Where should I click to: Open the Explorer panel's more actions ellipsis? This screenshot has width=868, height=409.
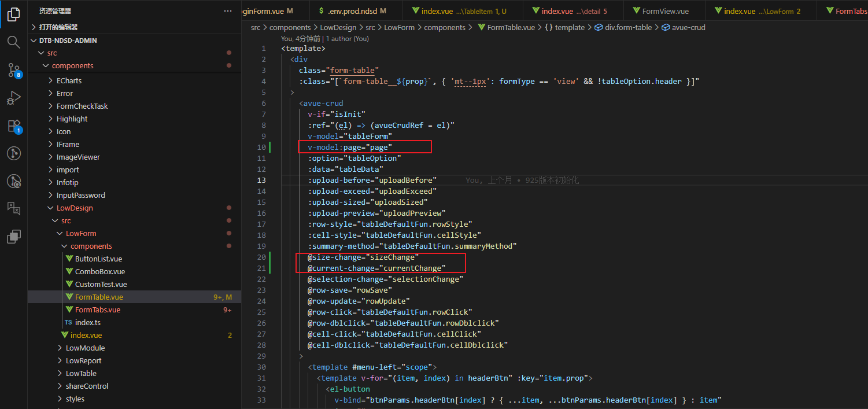228,11
